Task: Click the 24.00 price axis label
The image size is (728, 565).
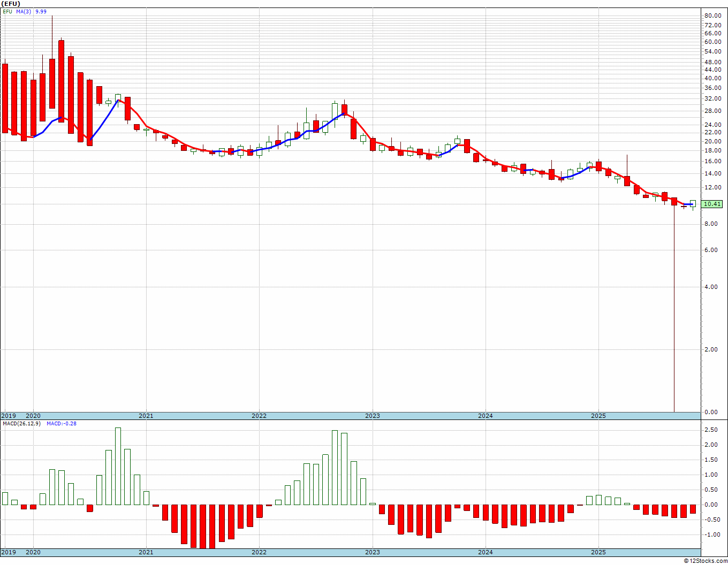Action: click(712, 125)
